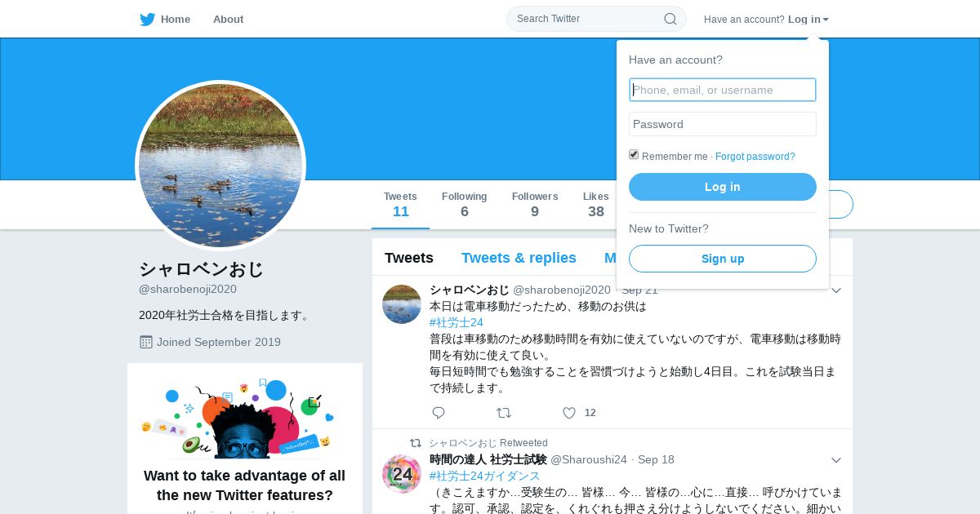Reply to the first tweet

point(439,413)
